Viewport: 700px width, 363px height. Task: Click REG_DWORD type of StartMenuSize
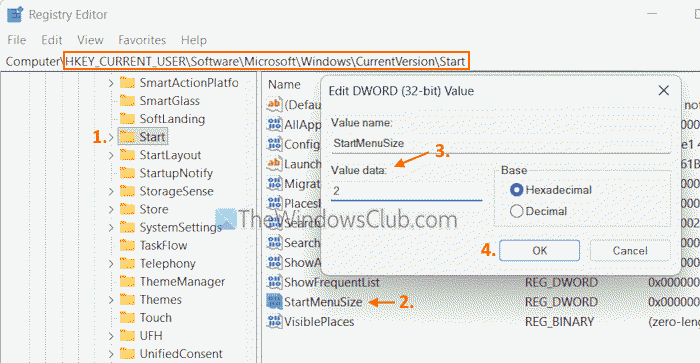click(561, 302)
